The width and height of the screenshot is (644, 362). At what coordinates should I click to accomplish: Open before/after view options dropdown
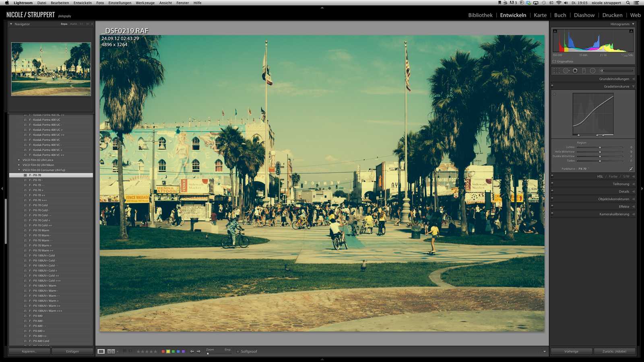coord(118,352)
